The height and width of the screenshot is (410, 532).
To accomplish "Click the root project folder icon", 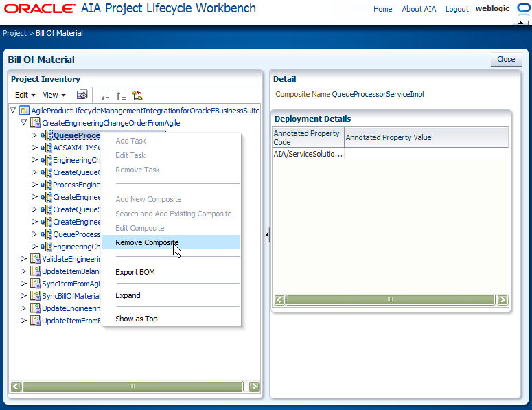I will click(25, 111).
